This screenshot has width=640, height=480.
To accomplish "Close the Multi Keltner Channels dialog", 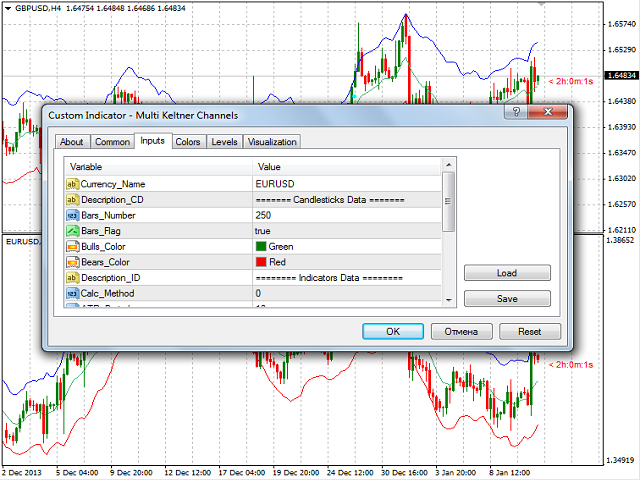I will coord(547,111).
